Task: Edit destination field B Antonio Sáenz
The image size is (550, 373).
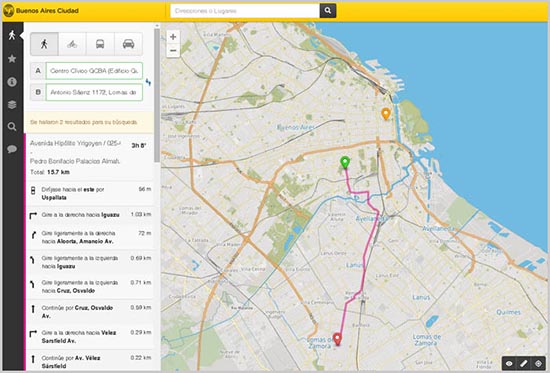Action: coord(94,92)
